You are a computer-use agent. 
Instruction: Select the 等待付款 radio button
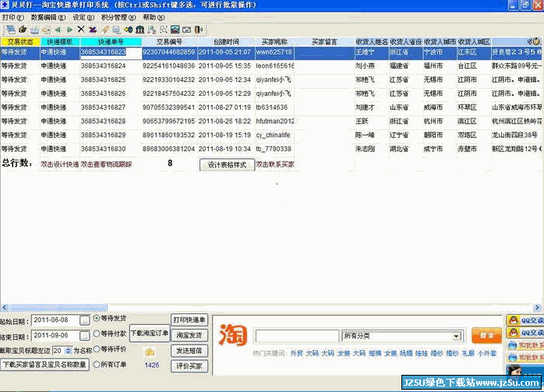pyautogui.click(x=97, y=334)
